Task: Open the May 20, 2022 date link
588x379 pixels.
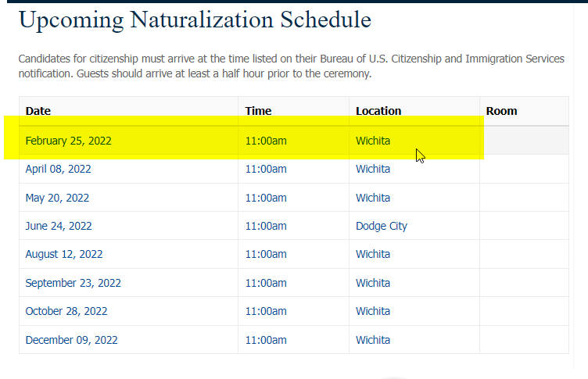Action: click(x=57, y=198)
